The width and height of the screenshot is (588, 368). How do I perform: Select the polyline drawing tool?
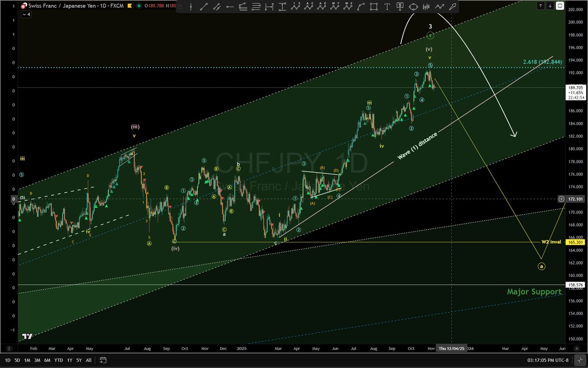(440, 7)
